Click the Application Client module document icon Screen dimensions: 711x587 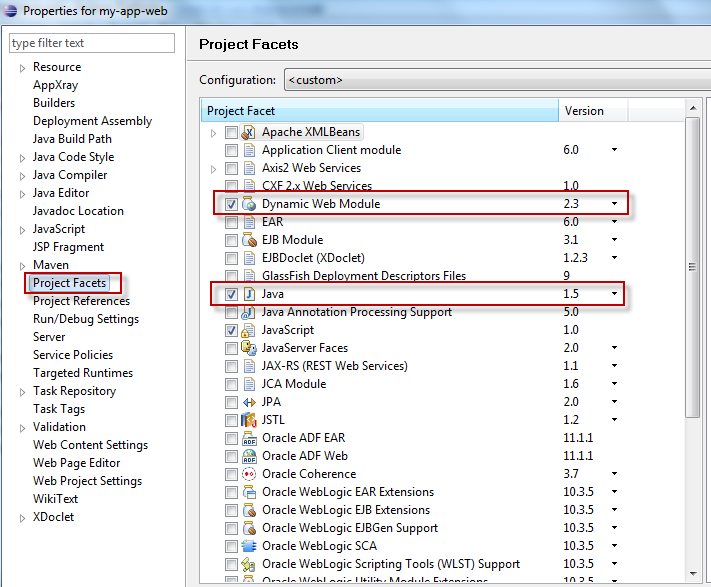[x=249, y=150]
